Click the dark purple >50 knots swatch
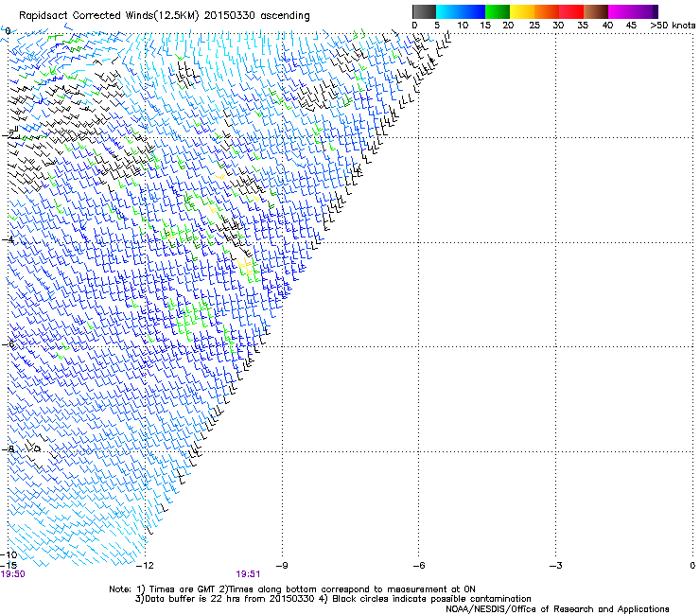This screenshot has height=615, width=700. [655, 11]
